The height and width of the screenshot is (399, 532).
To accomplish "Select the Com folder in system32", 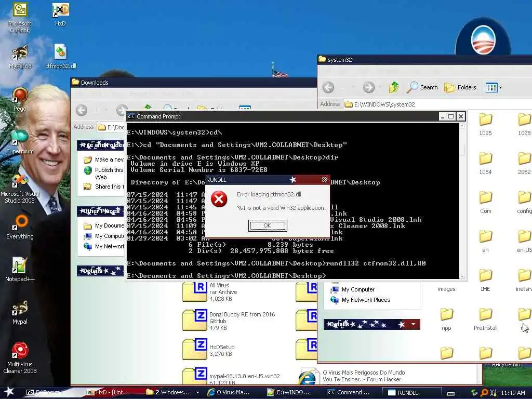I will click(x=486, y=203).
